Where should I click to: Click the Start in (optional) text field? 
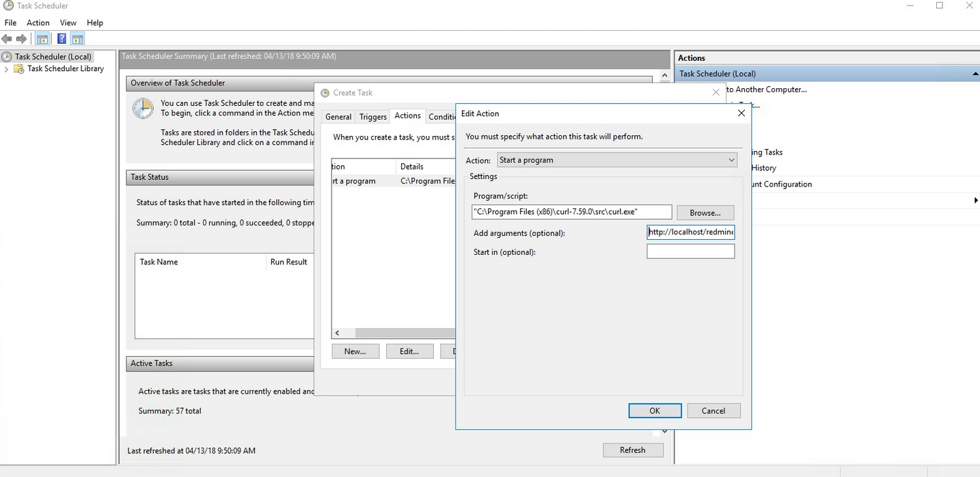(690, 251)
